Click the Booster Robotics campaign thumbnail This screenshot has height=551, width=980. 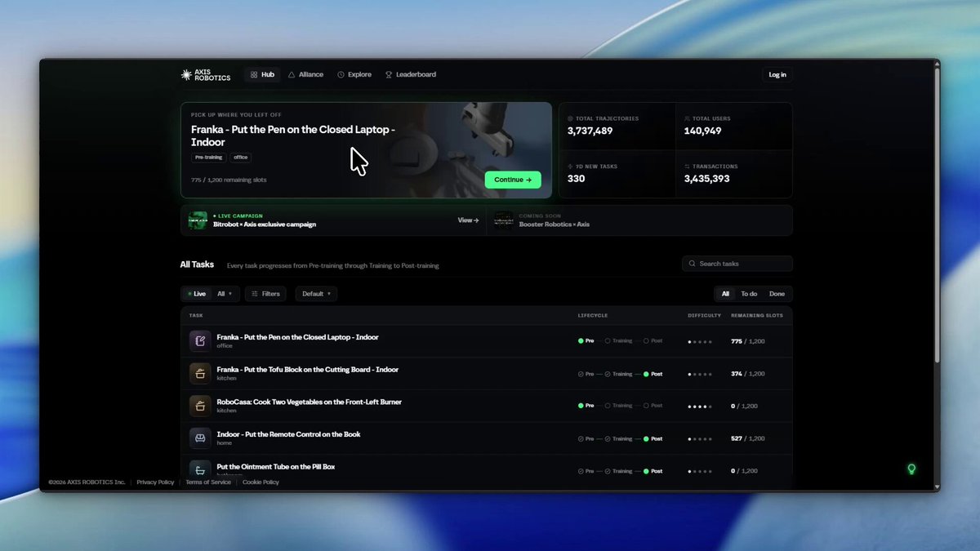504,220
